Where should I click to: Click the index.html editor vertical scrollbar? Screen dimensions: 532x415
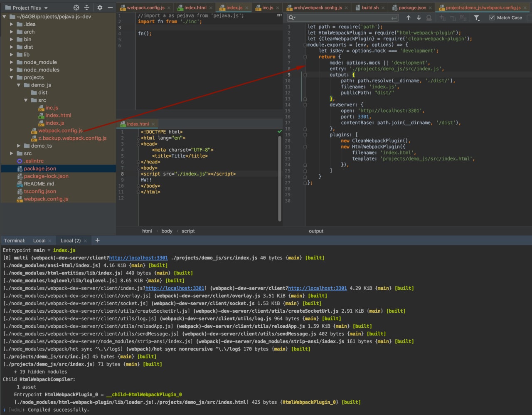click(280, 179)
